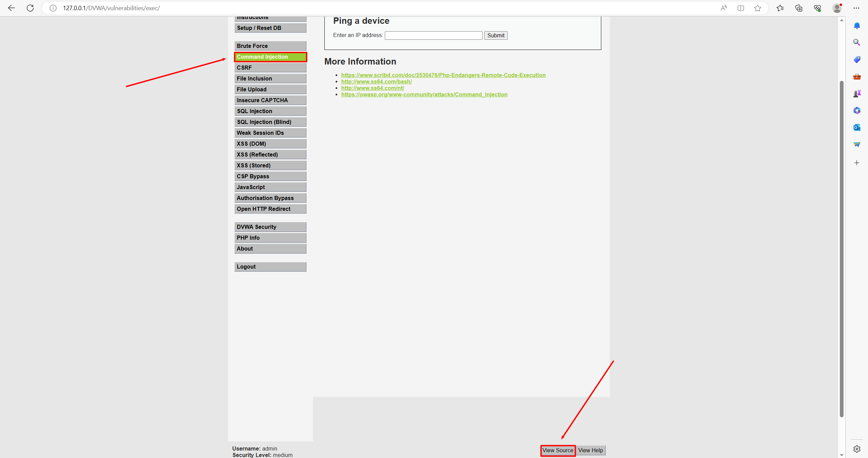The height and width of the screenshot is (458, 868).
Task: Visit the ss64 bash reference link
Action: point(376,81)
